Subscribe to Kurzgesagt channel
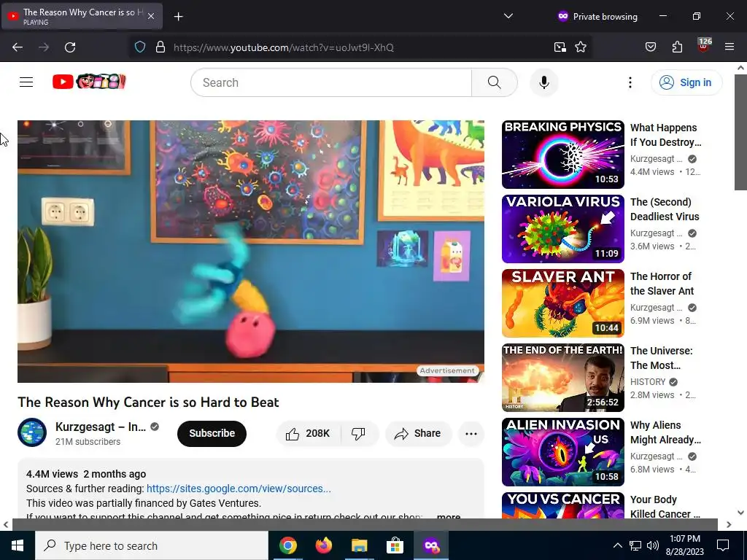Viewport: 747px width, 560px height. click(212, 433)
